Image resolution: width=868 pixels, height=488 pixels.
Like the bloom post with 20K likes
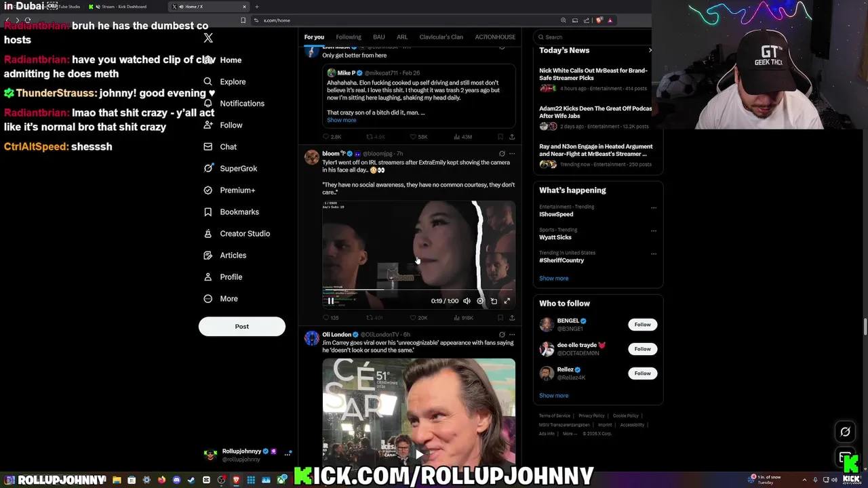[419, 318]
